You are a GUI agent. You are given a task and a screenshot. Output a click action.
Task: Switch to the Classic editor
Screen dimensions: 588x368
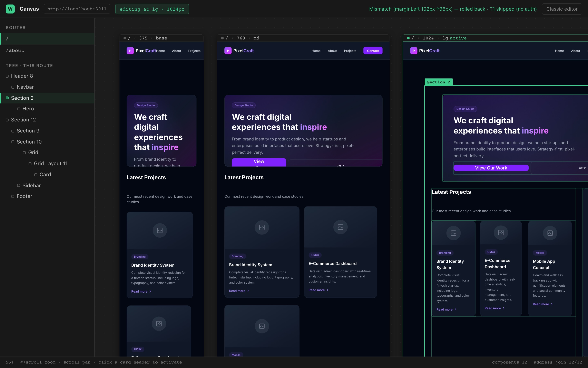pyautogui.click(x=562, y=9)
